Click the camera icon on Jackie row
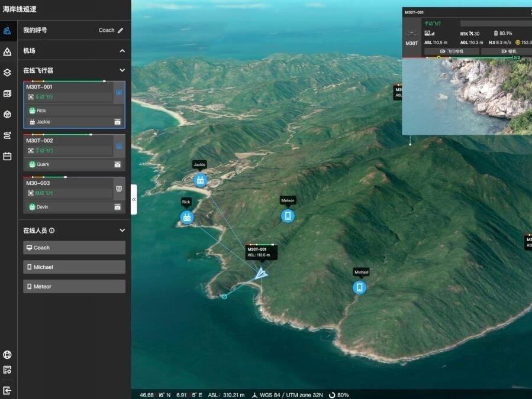This screenshot has width=532, height=399. [x=117, y=122]
